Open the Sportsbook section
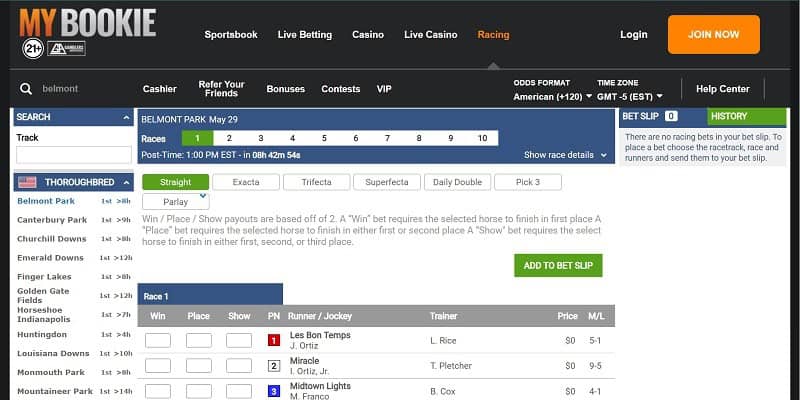800x400 pixels. [231, 35]
